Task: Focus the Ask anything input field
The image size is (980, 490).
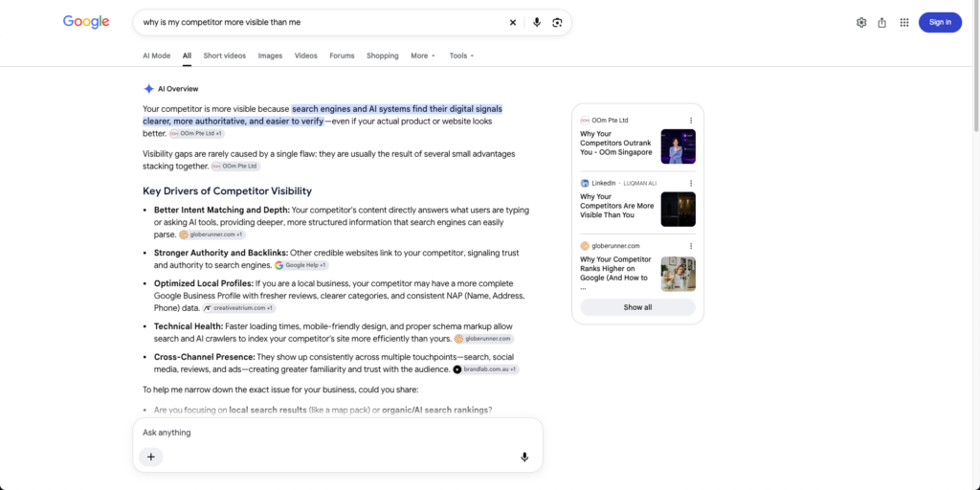Action: [x=338, y=433]
